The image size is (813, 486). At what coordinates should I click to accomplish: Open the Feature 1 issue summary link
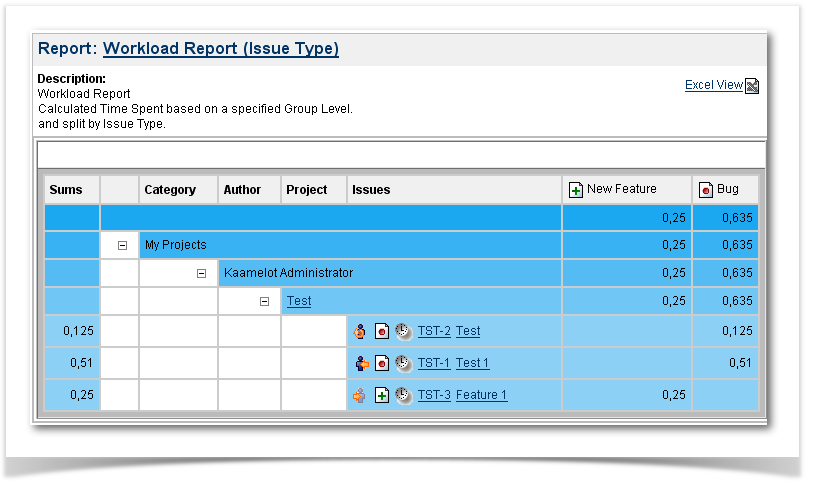click(481, 395)
